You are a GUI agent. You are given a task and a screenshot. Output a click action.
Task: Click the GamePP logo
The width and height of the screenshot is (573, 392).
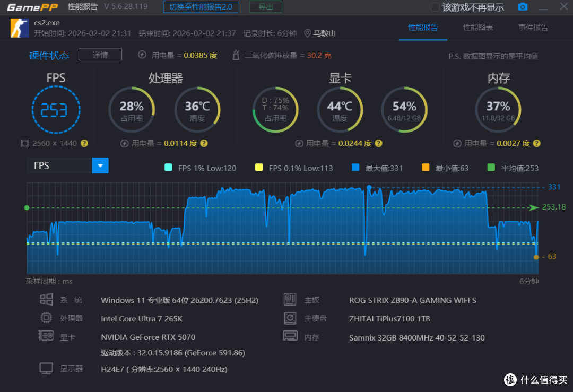[32, 7]
